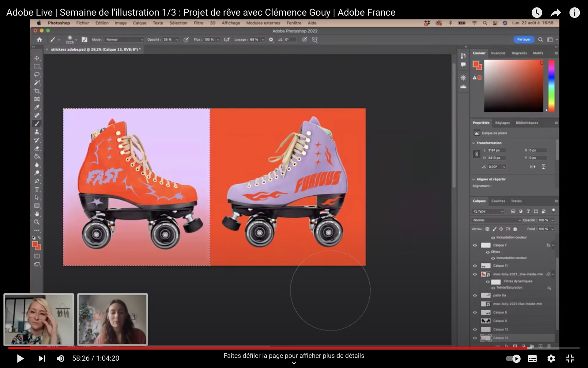Click the lock all layer icon

click(515, 229)
